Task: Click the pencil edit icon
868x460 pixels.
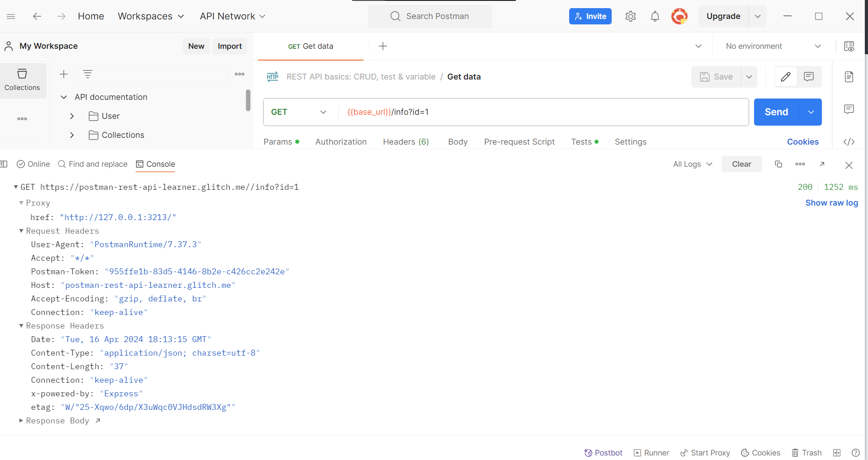Action: [x=786, y=77]
